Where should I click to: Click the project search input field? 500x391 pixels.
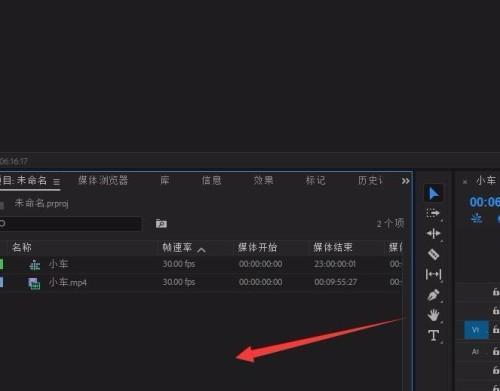[x=71, y=224]
